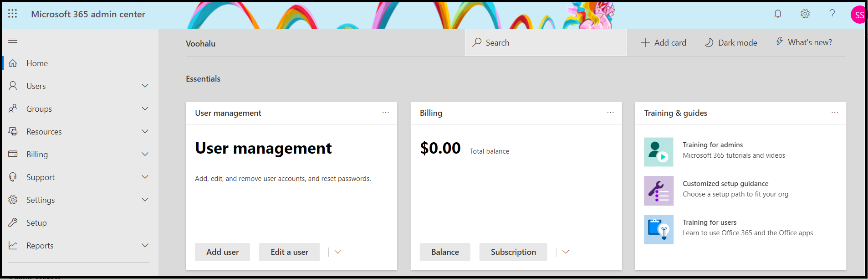Screen dimensions: 868x279
Task: Open the help question mark
Action: pos(832,14)
